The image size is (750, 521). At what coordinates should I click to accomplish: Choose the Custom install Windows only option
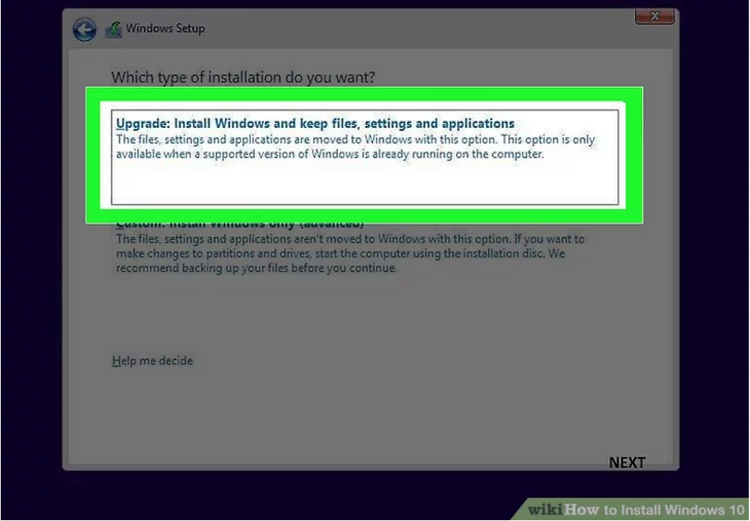pos(350,248)
